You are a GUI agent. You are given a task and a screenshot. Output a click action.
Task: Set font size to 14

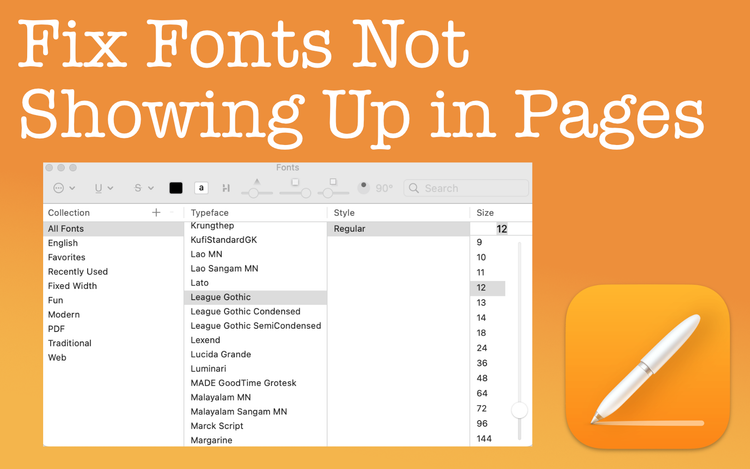pos(487,318)
